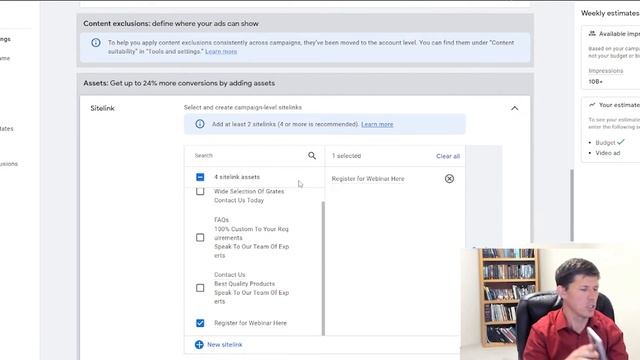Remove selected 'Register for Webinar Here' sitelink

tap(449, 179)
